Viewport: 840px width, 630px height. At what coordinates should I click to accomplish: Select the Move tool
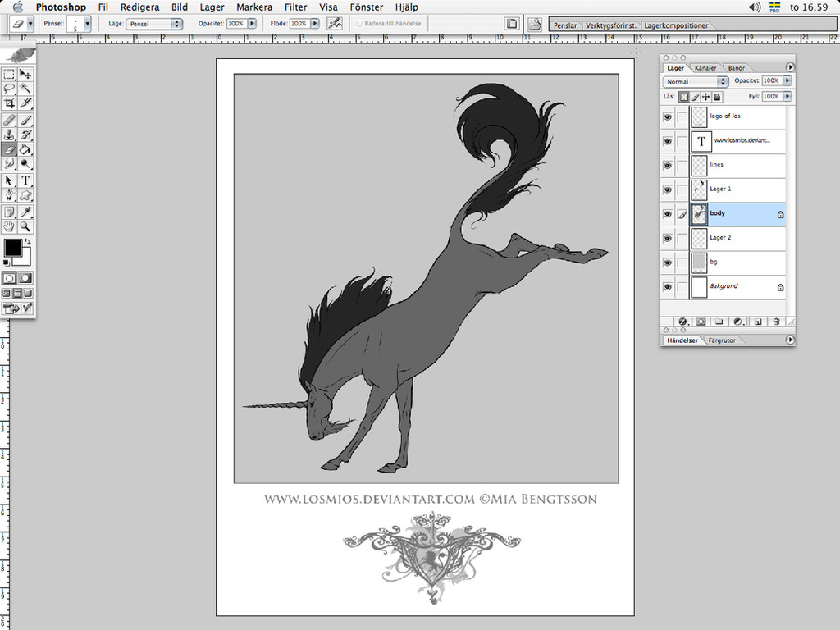click(25, 75)
